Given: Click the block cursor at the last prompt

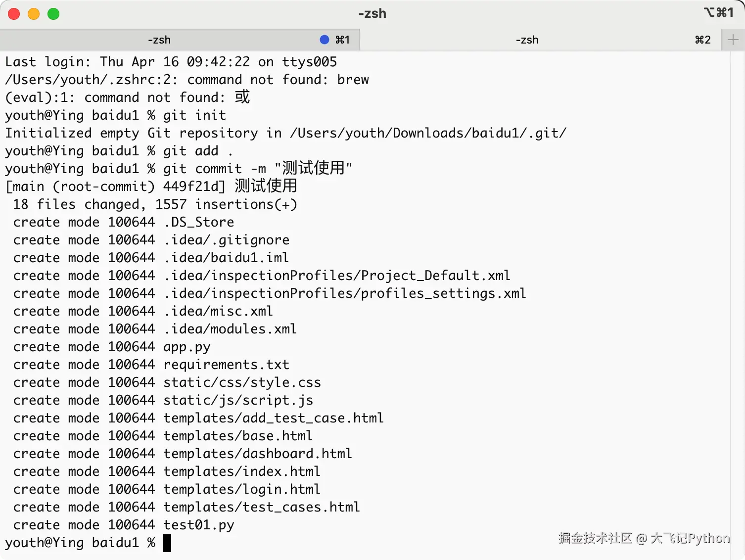Looking at the screenshot, I should click(167, 543).
